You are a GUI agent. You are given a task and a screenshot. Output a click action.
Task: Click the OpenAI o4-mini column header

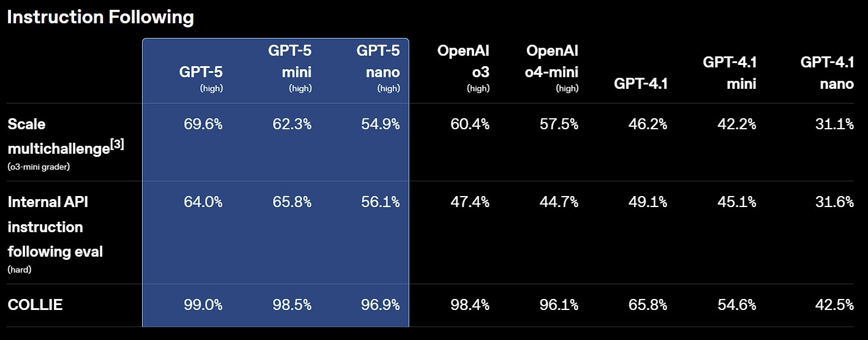click(553, 68)
